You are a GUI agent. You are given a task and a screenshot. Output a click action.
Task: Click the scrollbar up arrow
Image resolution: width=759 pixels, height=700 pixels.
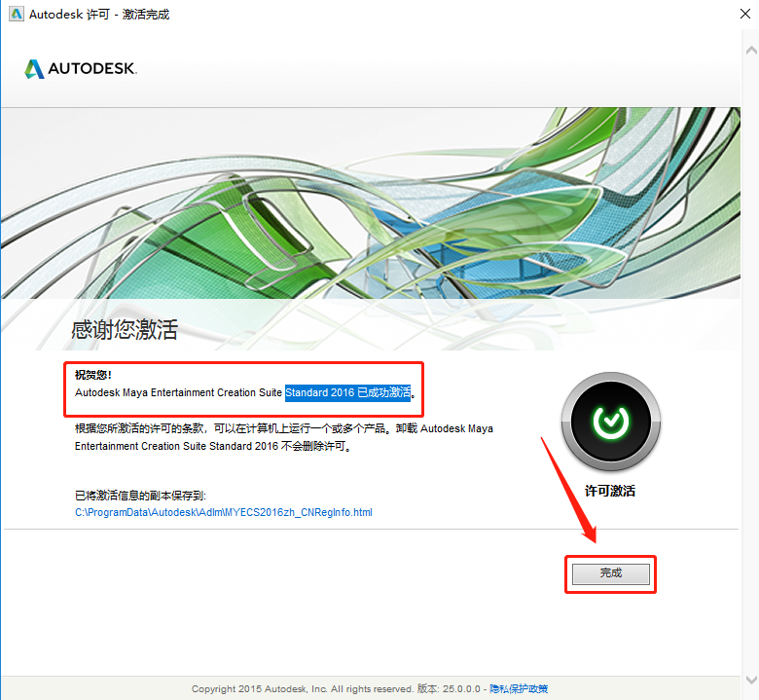click(x=751, y=50)
